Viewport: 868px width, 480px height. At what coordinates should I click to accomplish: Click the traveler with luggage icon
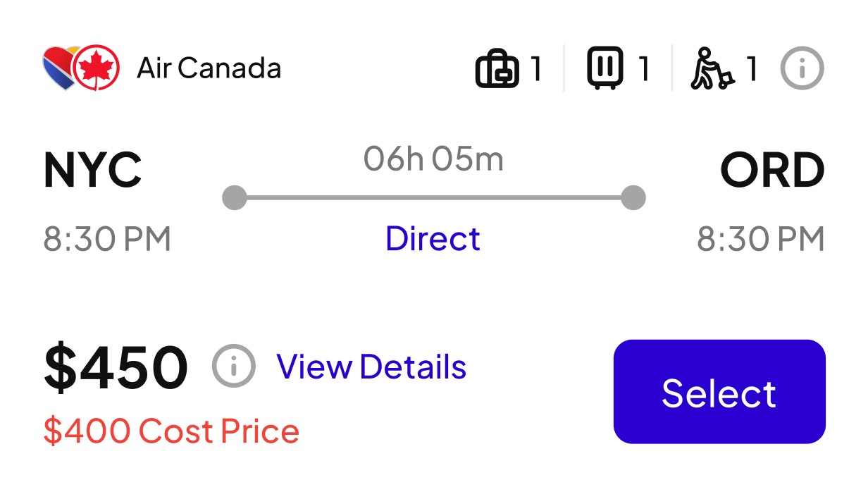712,68
